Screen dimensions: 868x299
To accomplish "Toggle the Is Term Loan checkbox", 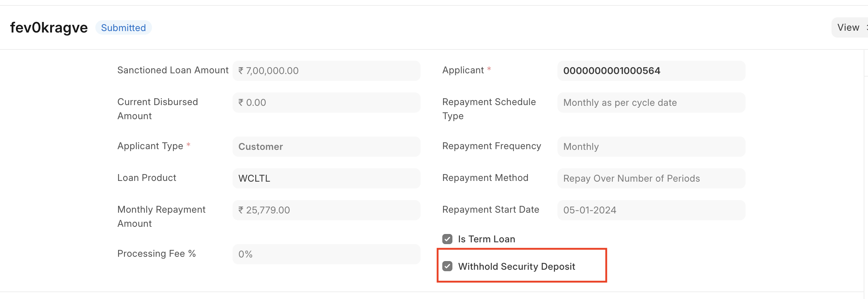I will click(448, 239).
